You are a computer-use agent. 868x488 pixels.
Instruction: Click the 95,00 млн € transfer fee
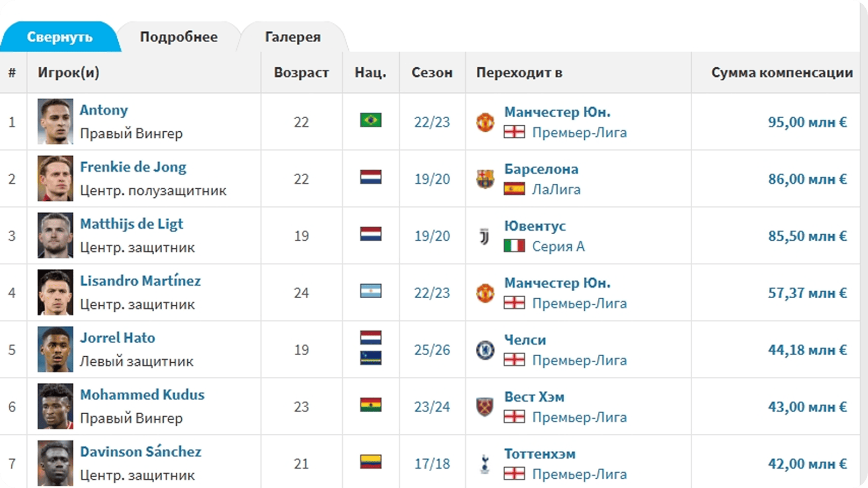coord(807,122)
